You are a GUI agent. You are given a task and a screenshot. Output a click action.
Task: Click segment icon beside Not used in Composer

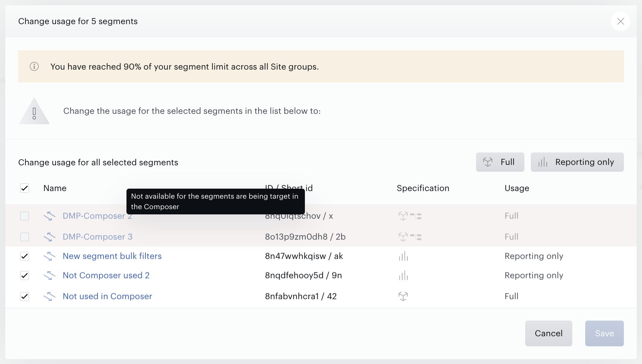click(50, 296)
